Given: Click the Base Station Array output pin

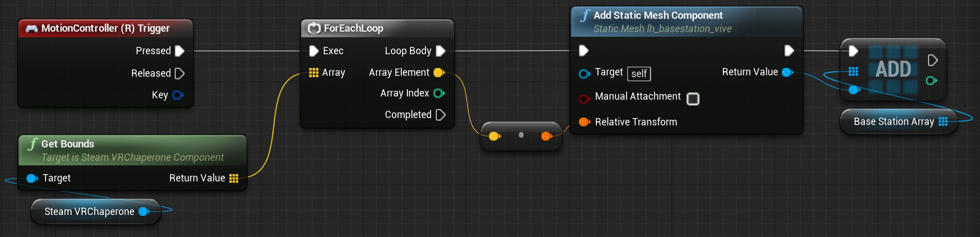Looking at the screenshot, I should (x=943, y=121).
